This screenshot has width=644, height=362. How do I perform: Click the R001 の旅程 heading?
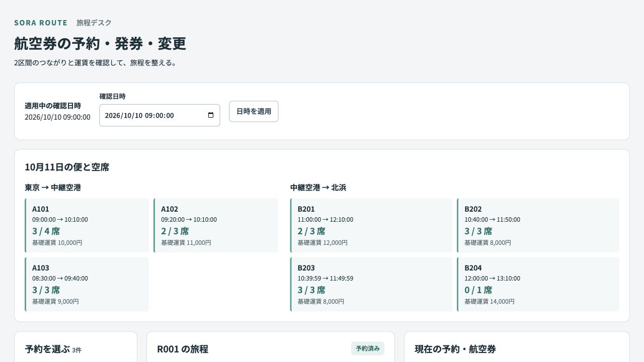coord(183,349)
